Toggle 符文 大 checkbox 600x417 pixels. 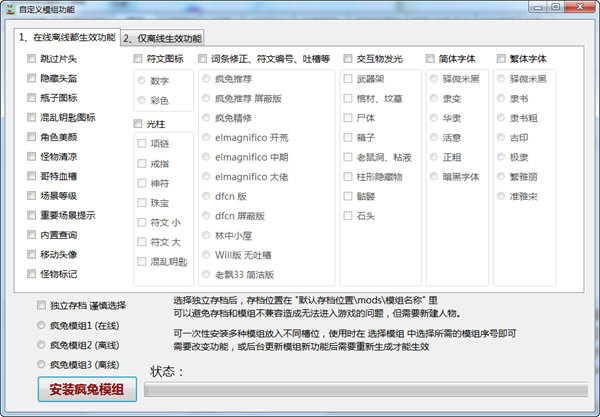point(142,242)
